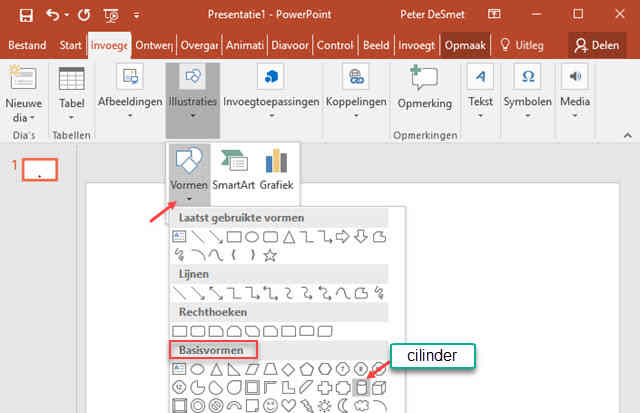Image resolution: width=640 pixels, height=413 pixels.
Task: Click the Nieuwe dia slide icon
Action: tap(23, 78)
